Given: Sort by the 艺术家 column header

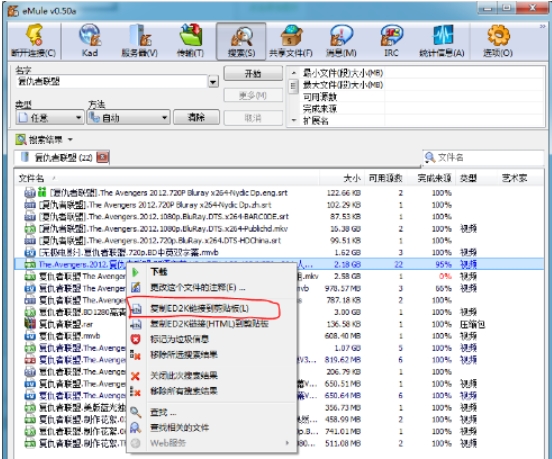Looking at the screenshot, I should click(521, 178).
